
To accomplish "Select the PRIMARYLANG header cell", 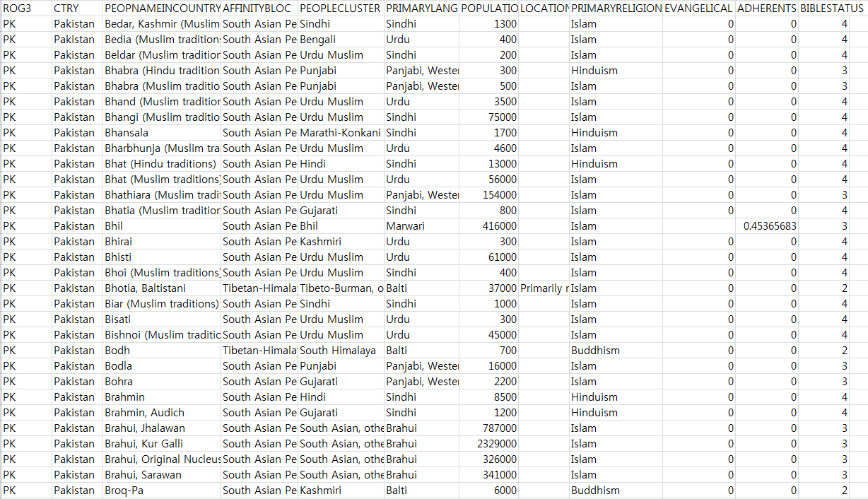I will coord(421,8).
